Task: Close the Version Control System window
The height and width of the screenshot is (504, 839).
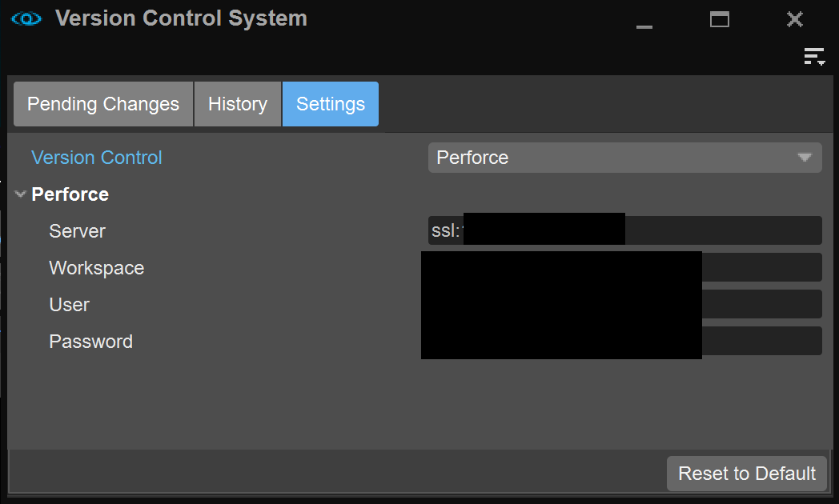Action: (794, 19)
